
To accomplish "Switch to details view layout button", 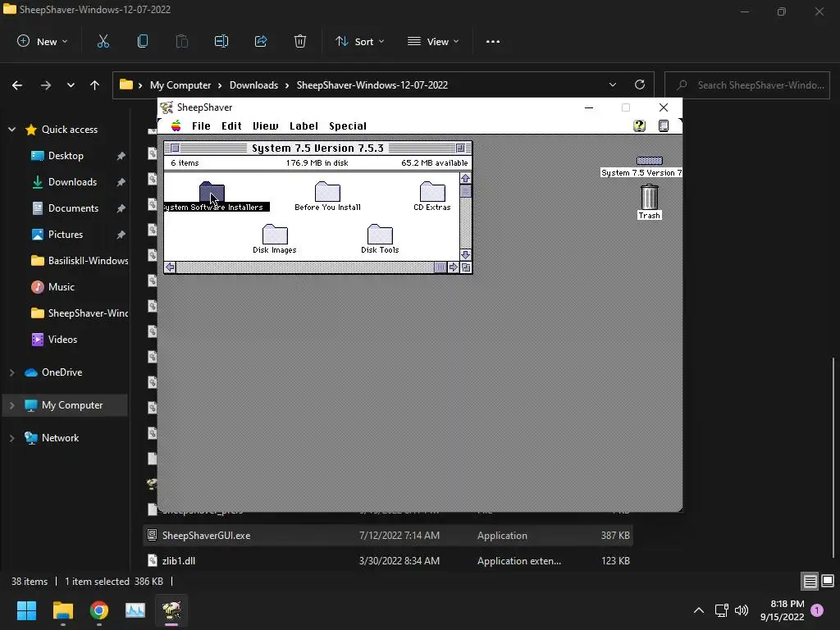I will (x=810, y=582).
